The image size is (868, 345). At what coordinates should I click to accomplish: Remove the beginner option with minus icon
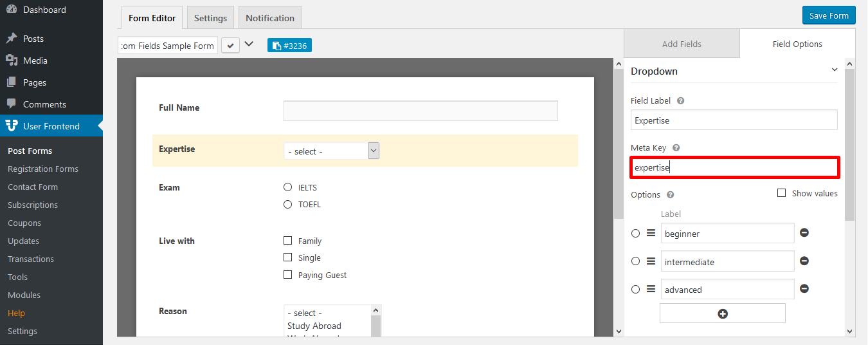click(804, 233)
